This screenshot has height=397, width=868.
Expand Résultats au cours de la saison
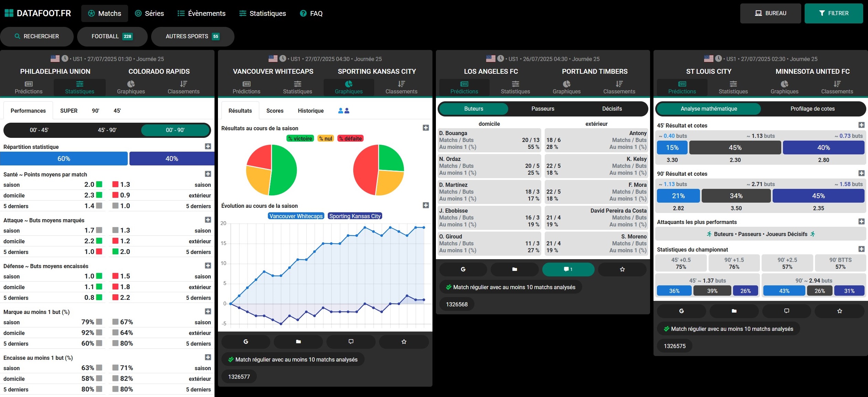[x=426, y=128]
